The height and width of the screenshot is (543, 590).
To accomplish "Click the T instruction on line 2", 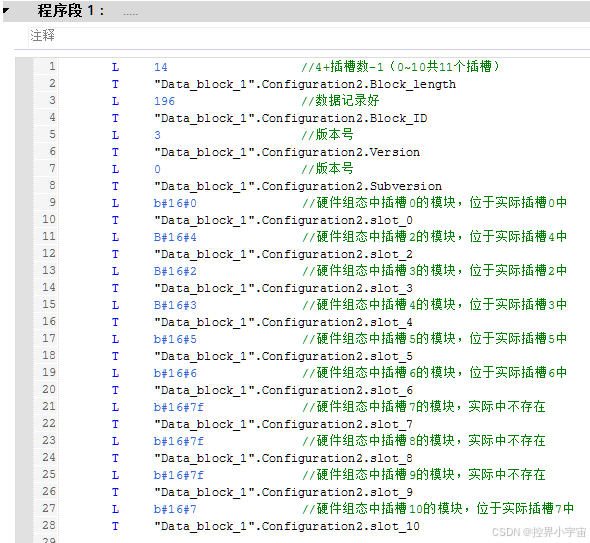I will point(115,84).
